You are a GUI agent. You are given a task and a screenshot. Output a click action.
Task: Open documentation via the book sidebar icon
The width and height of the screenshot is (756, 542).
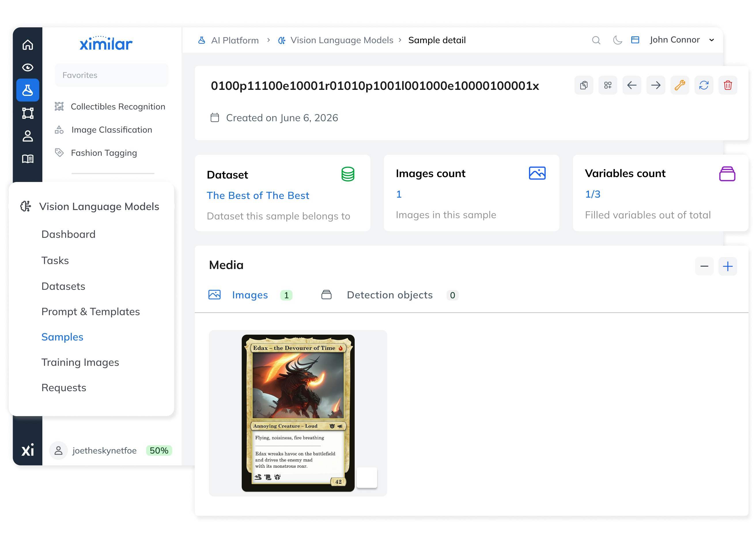tap(27, 159)
